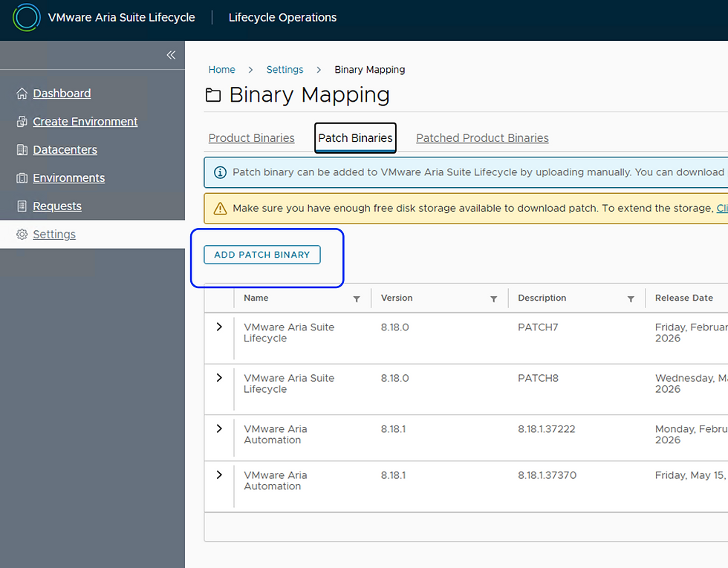Image resolution: width=728 pixels, height=568 pixels.
Task: Open Requests in the sidebar
Action: click(x=57, y=206)
